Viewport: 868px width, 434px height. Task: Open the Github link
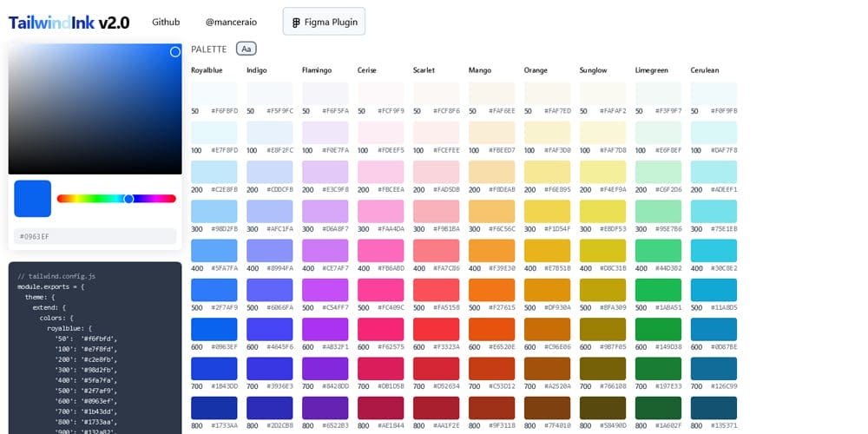166,23
